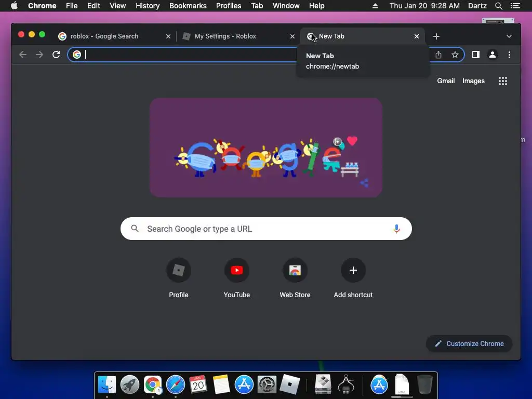Click the magnifier icon in search box
This screenshot has height=399, width=532.
click(135, 229)
